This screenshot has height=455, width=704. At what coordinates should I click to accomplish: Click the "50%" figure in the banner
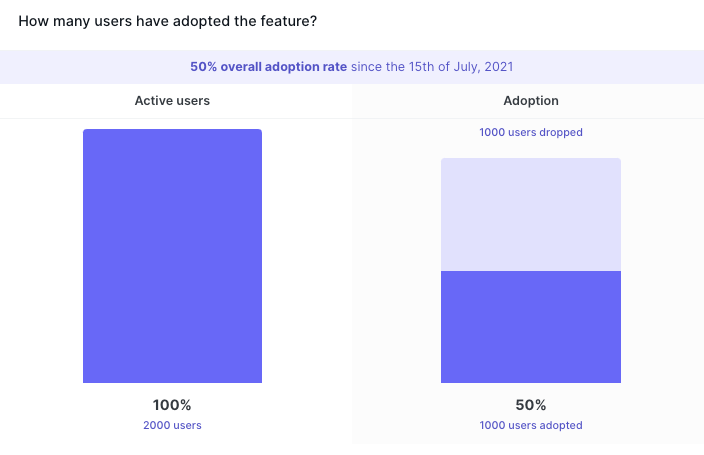coord(203,66)
